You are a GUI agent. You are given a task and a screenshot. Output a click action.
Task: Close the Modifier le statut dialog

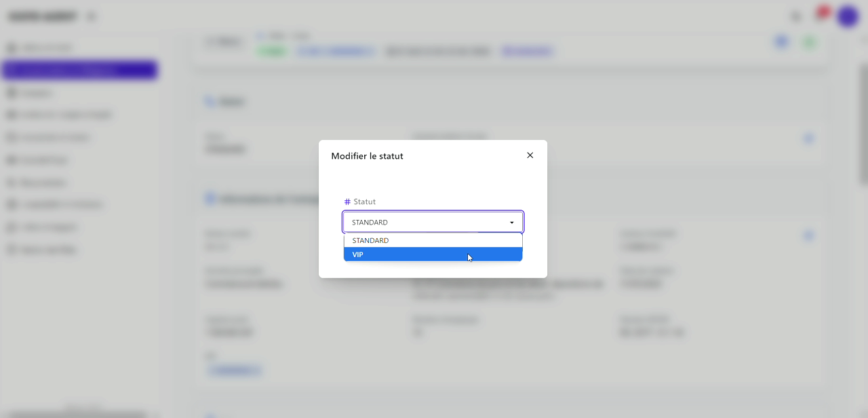[x=530, y=155]
